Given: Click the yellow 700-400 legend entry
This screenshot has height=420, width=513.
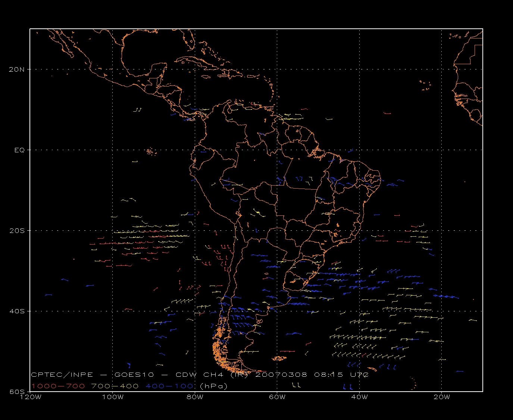Looking at the screenshot, I should 115,386.
